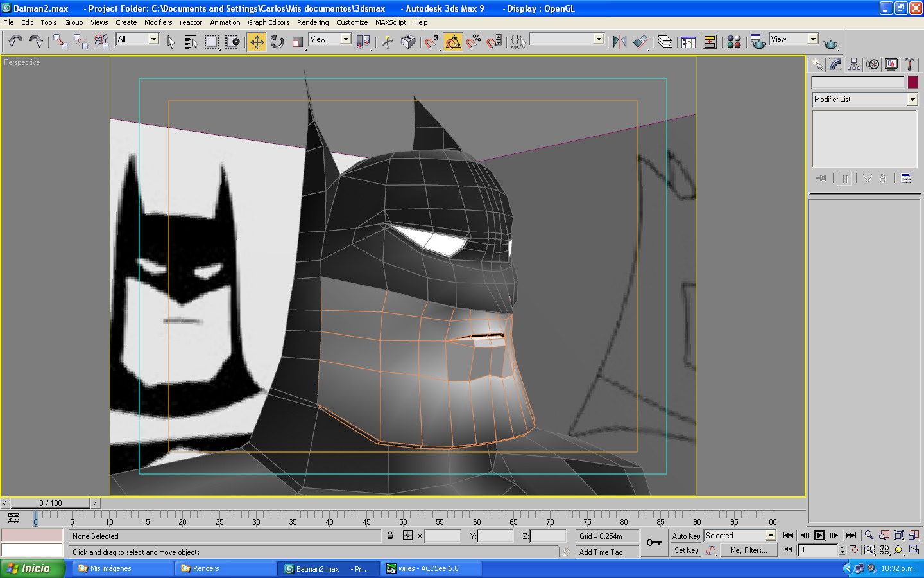
Task: Select the Select and Rotate tool
Action: [277, 42]
